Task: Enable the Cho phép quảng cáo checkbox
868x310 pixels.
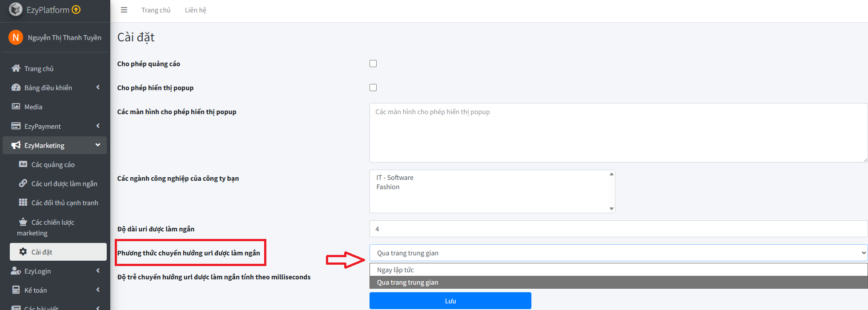Action: point(373,64)
